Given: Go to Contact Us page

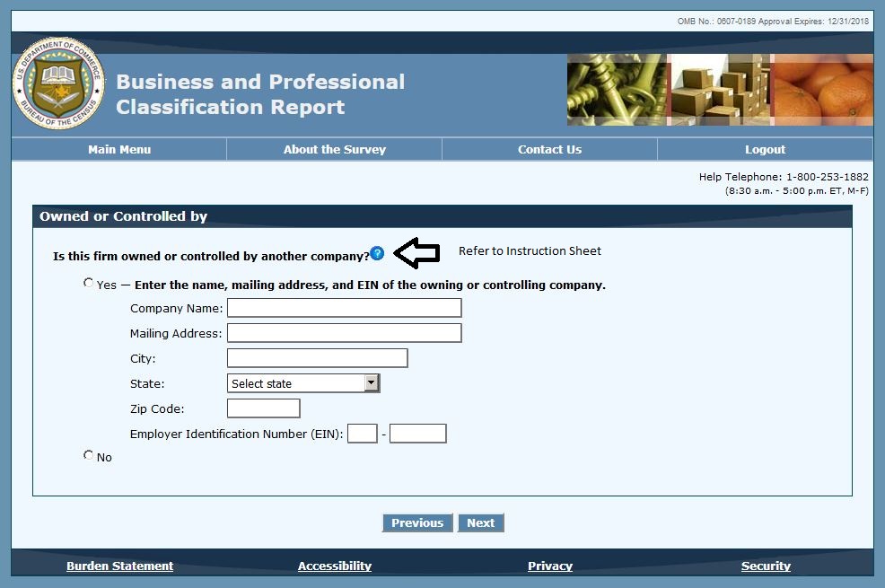Looking at the screenshot, I should click(549, 150).
